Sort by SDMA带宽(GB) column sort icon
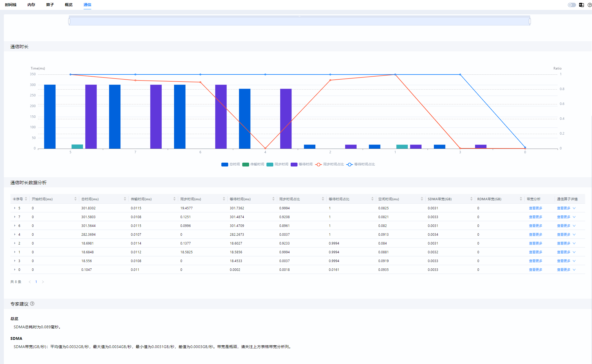This screenshot has height=364, width=592. coord(471,199)
